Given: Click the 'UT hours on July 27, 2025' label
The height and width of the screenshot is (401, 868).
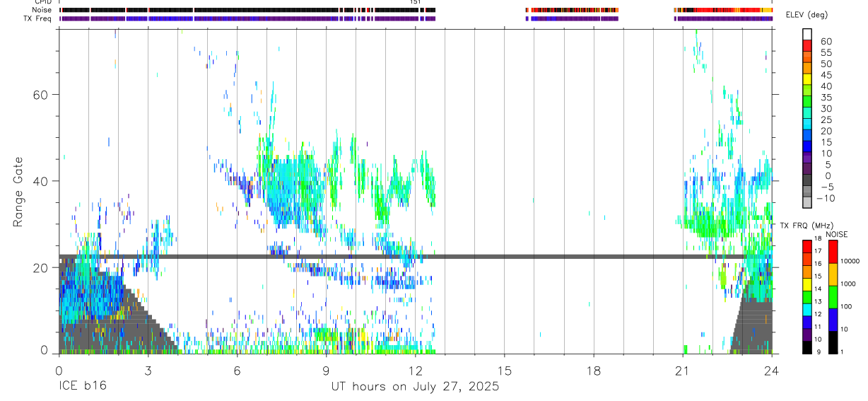Looking at the screenshot, I should [x=416, y=387].
